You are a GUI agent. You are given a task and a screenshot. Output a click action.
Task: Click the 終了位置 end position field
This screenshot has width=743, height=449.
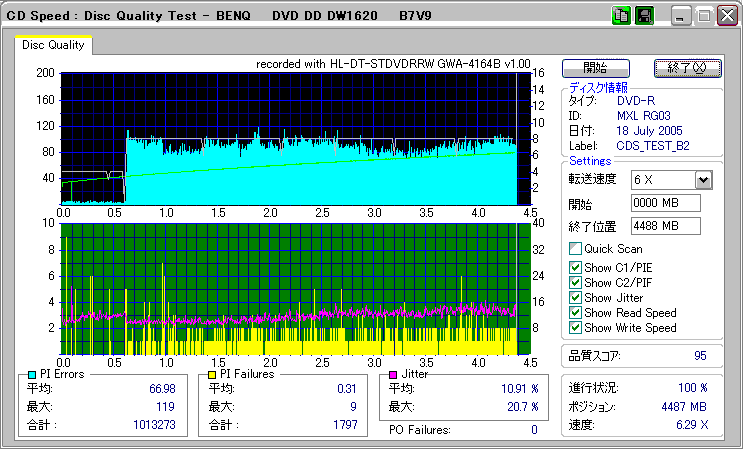666,226
